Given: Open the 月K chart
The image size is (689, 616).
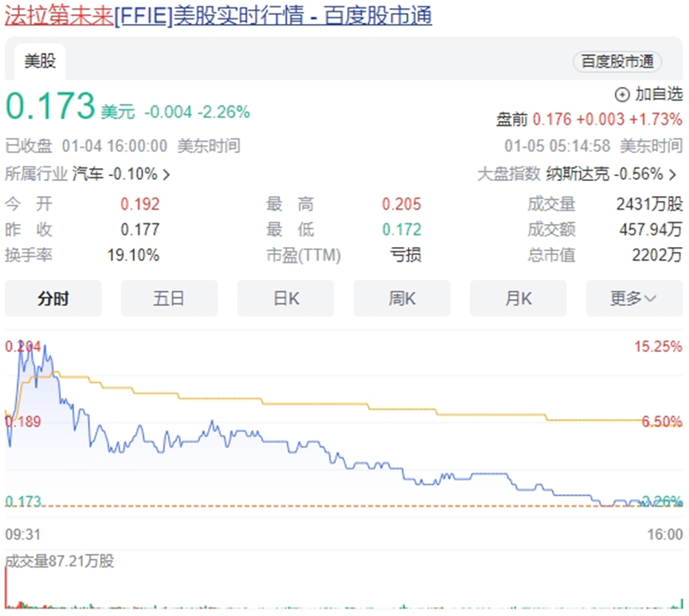Looking at the screenshot, I should (x=518, y=298).
